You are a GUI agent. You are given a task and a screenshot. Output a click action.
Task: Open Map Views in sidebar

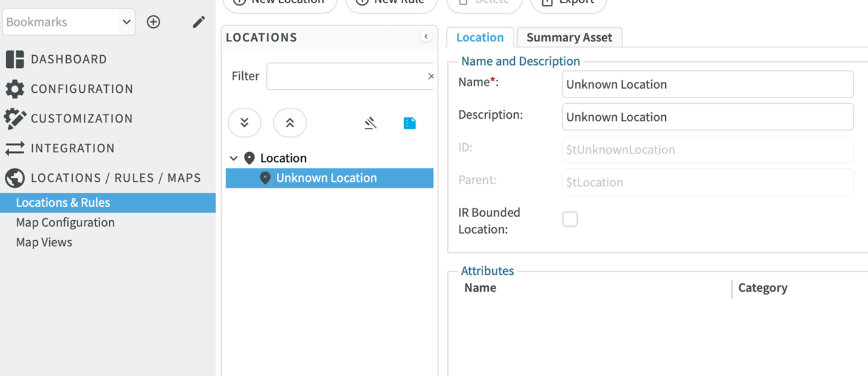coord(44,243)
